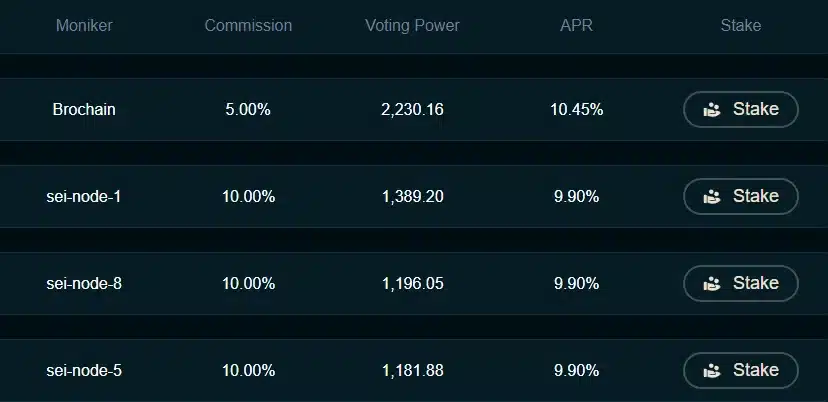Sort by the APR column header
The width and height of the screenshot is (828, 402).
point(576,26)
